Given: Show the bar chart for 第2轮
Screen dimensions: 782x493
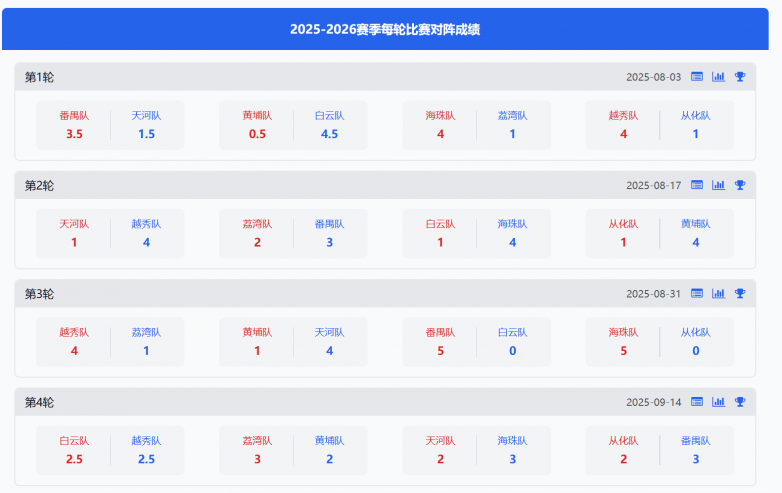Looking at the screenshot, I should pos(718,185).
